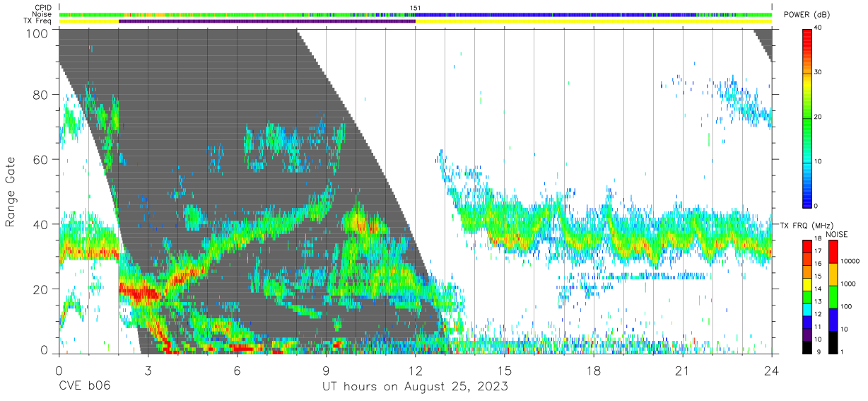Select the green segment of NOISE colorbar
The image size is (868, 401).
833,297
